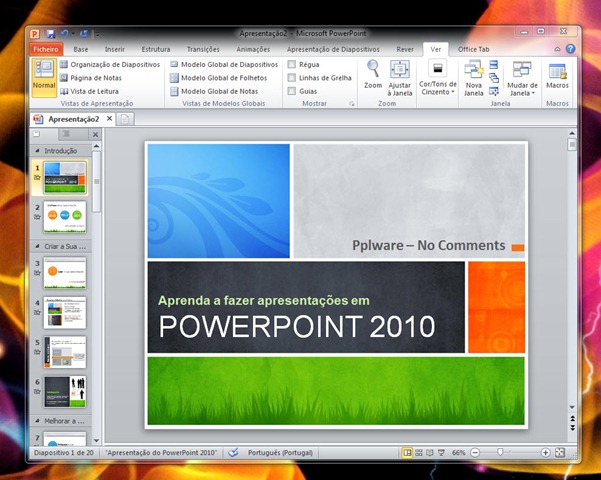Switch to the Base ribbon tab
Viewport: 601px width, 480px height.
[x=81, y=49]
